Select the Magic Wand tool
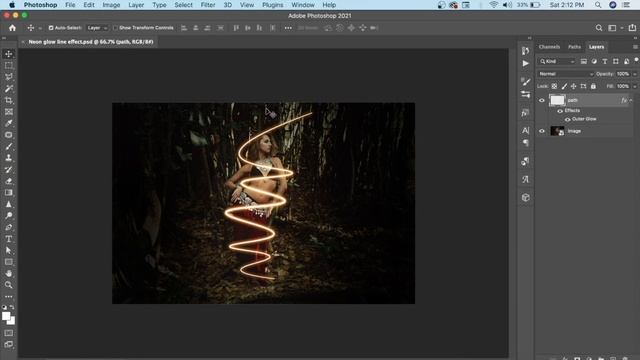Viewport: 640px width, 360px height. [9, 89]
